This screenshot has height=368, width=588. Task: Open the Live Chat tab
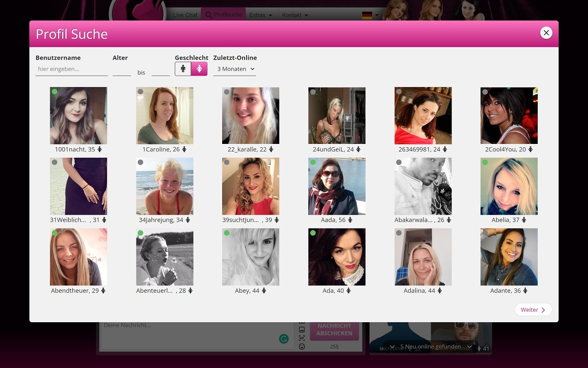(x=185, y=15)
